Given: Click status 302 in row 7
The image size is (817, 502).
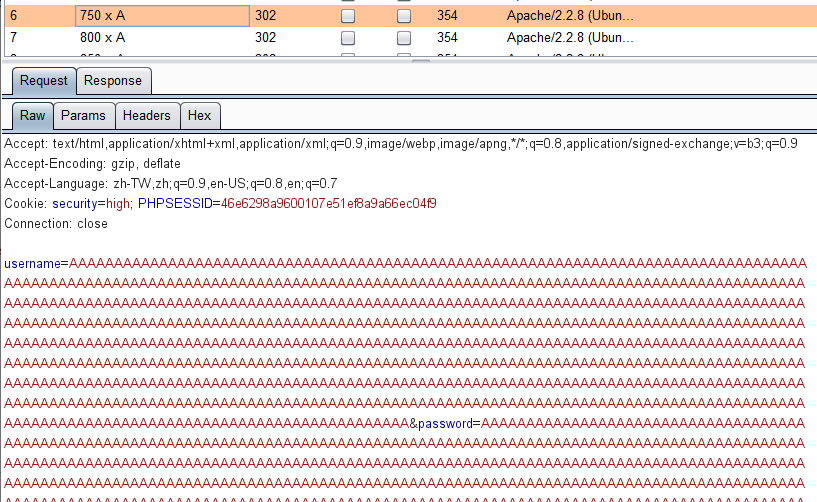Looking at the screenshot, I should pyautogui.click(x=266, y=38).
